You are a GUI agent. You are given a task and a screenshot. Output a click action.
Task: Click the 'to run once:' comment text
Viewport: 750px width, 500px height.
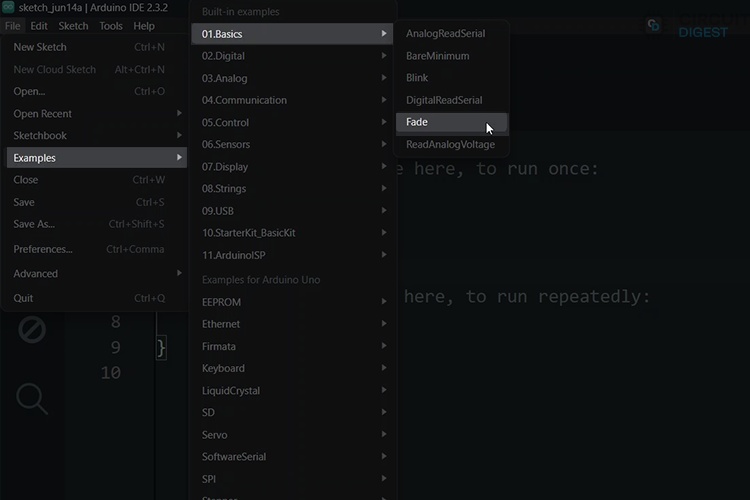(537, 168)
